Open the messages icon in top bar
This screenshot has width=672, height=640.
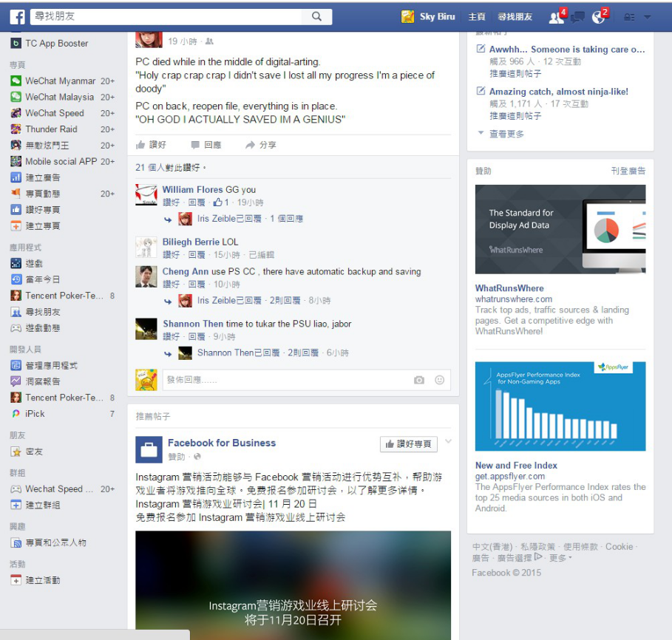coord(577,17)
